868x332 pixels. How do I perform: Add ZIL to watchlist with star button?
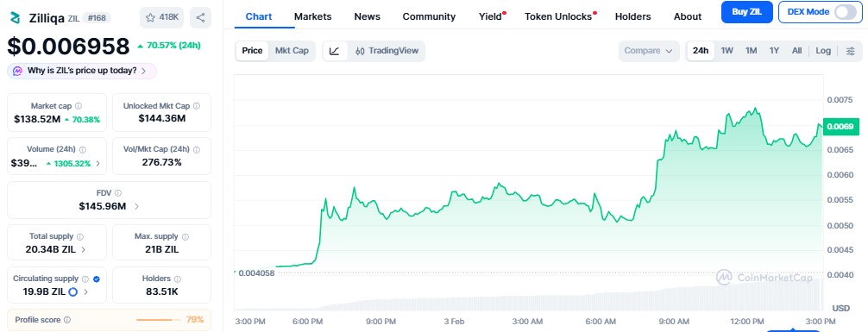click(x=161, y=18)
